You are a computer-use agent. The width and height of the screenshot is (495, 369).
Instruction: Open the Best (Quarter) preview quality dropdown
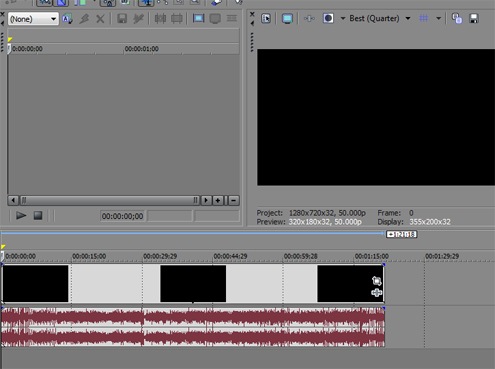[380, 18]
